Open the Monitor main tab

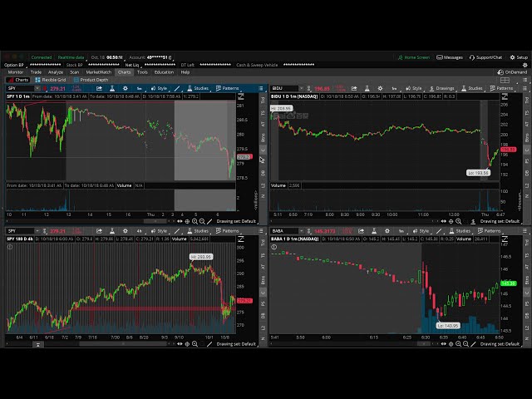tap(16, 72)
